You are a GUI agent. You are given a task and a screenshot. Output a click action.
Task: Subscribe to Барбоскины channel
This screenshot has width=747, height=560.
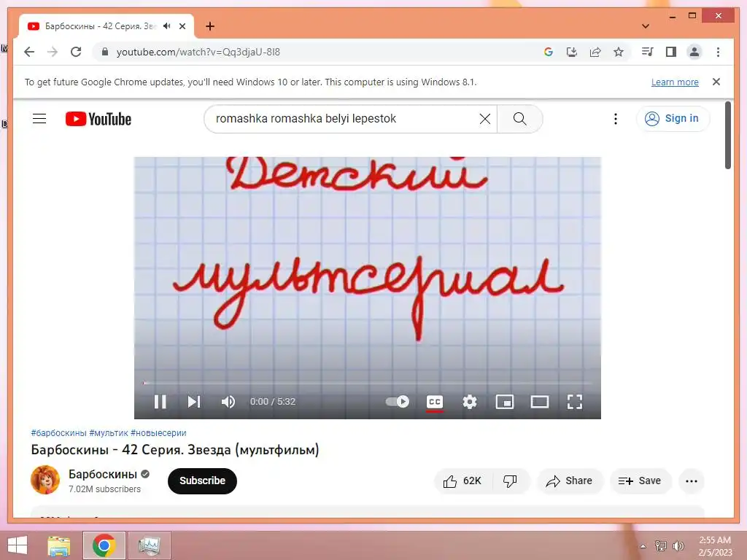point(203,481)
